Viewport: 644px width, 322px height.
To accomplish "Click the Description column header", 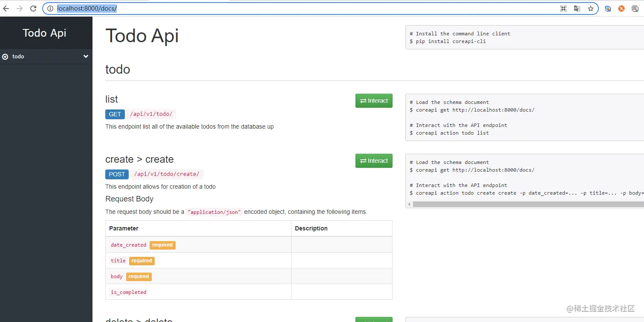I will point(311,228).
